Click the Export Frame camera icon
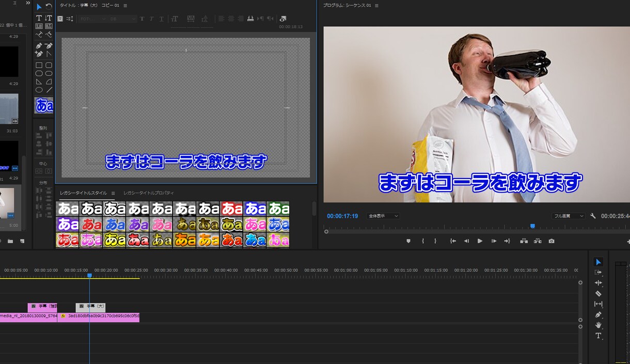This screenshot has width=630, height=364. [552, 241]
